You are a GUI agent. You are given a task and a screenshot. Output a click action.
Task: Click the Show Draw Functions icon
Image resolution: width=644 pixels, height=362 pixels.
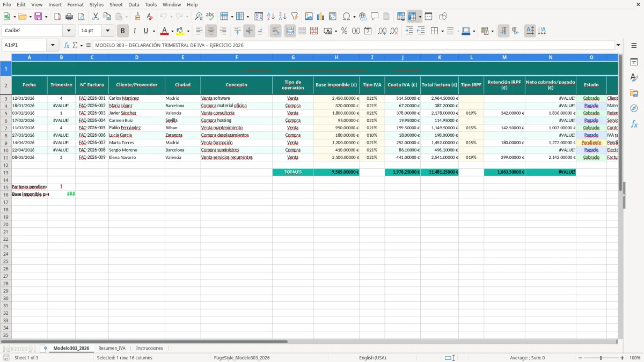click(x=443, y=17)
